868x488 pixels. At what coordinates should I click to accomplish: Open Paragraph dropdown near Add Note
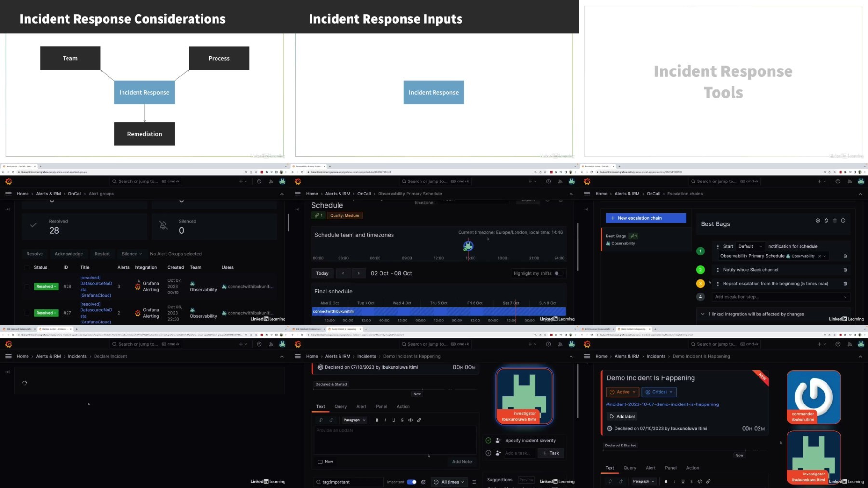(354, 420)
